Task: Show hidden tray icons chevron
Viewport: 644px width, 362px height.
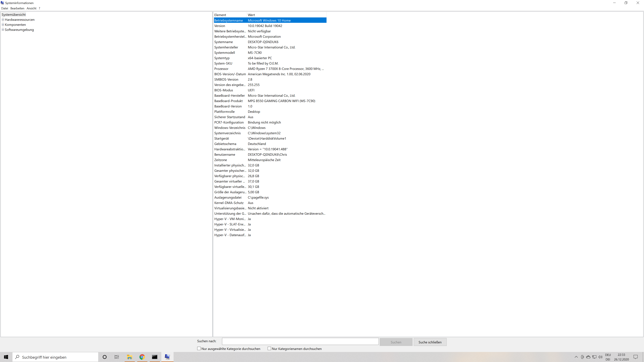Action: pos(576,357)
